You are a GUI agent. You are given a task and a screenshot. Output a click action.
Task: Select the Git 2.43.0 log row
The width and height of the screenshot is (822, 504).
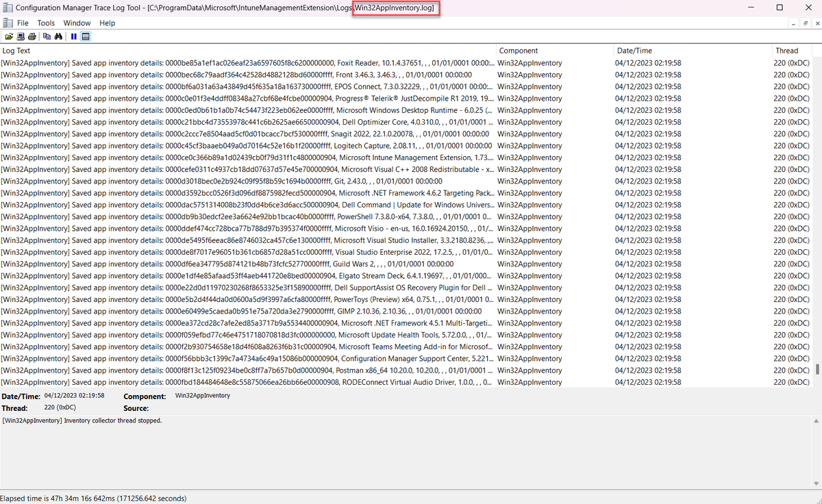pyautogui.click(x=407, y=181)
